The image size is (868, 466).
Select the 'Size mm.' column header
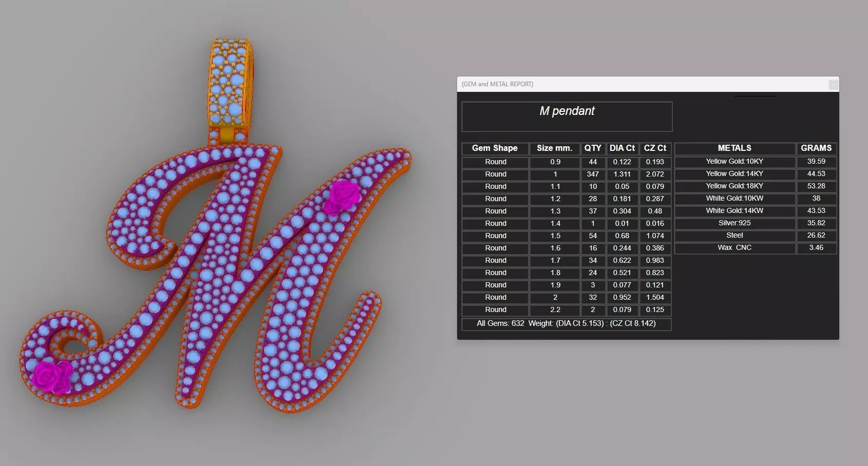click(555, 148)
